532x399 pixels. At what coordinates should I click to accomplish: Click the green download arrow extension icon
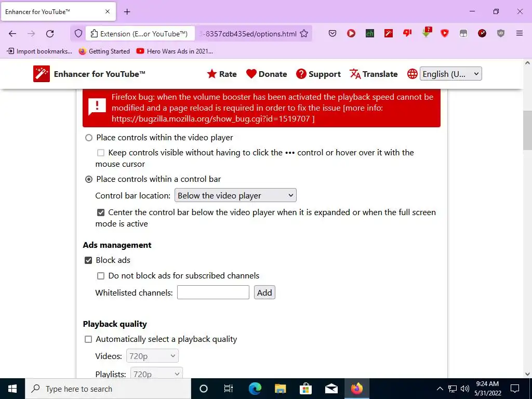point(427,32)
